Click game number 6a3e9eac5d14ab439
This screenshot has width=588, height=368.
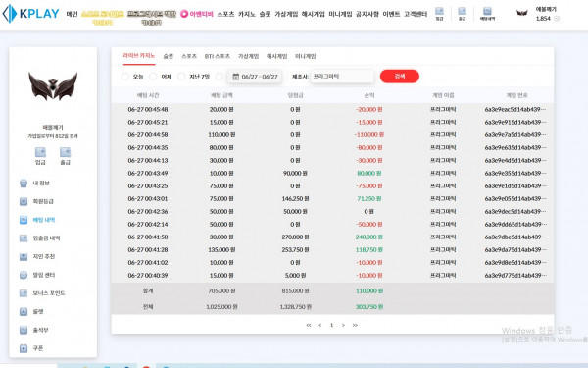pos(515,109)
